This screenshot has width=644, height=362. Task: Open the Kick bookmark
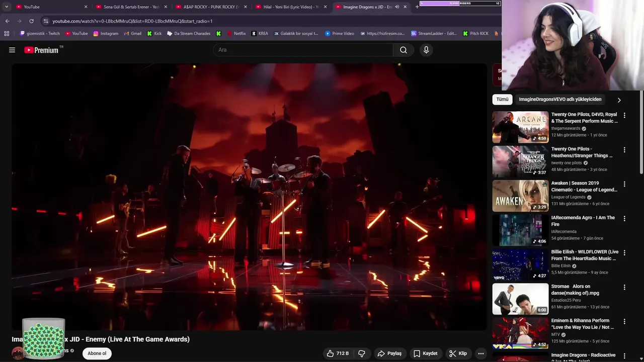coord(154,34)
